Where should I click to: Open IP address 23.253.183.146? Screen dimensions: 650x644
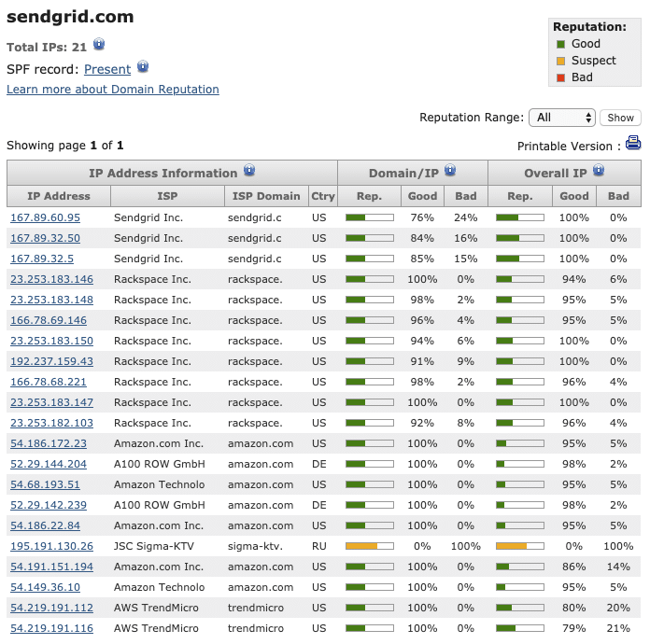pyautogui.click(x=51, y=279)
